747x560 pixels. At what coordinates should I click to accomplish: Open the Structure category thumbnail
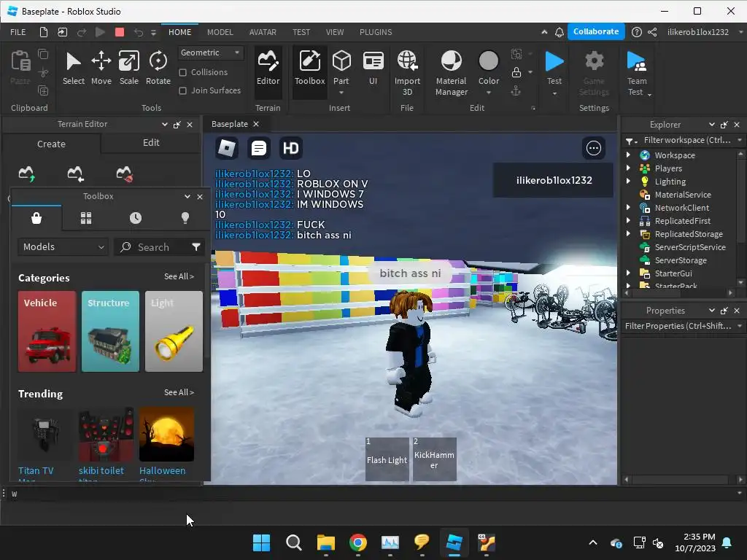(x=110, y=332)
